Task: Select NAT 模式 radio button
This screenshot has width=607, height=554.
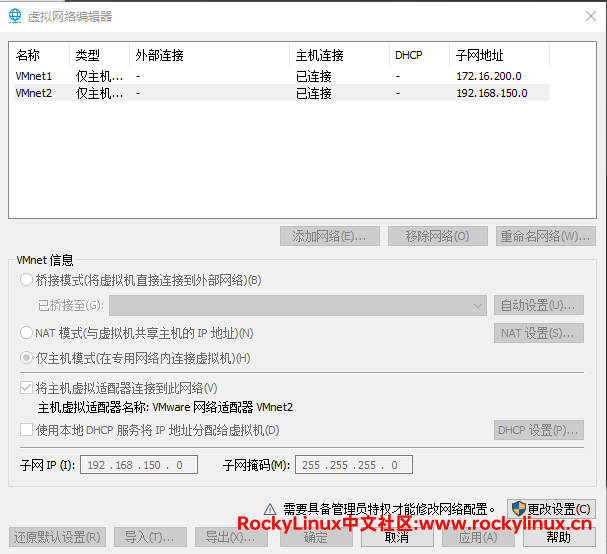Action: coord(27,333)
